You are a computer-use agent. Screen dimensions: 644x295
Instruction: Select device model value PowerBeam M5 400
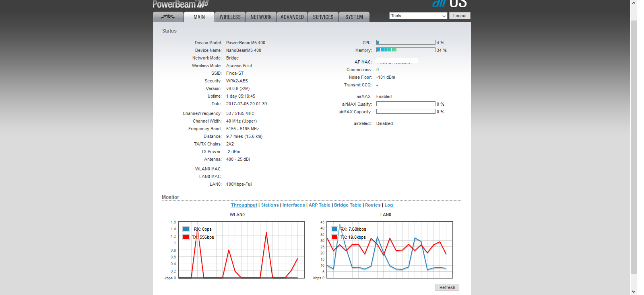point(246,43)
